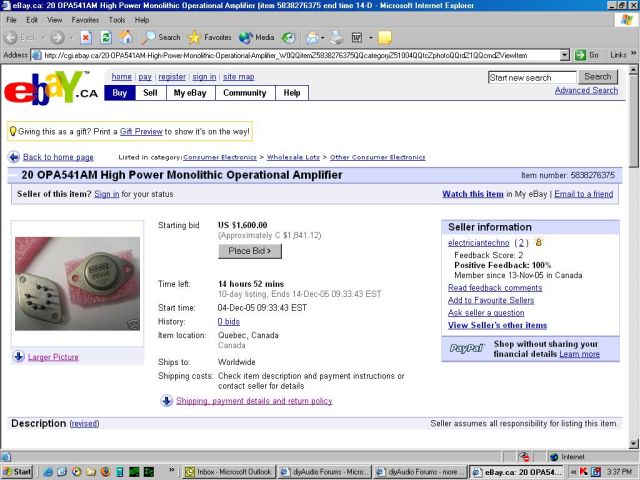Click the Windows Start button
Screen dimensions: 640x480
point(17,472)
